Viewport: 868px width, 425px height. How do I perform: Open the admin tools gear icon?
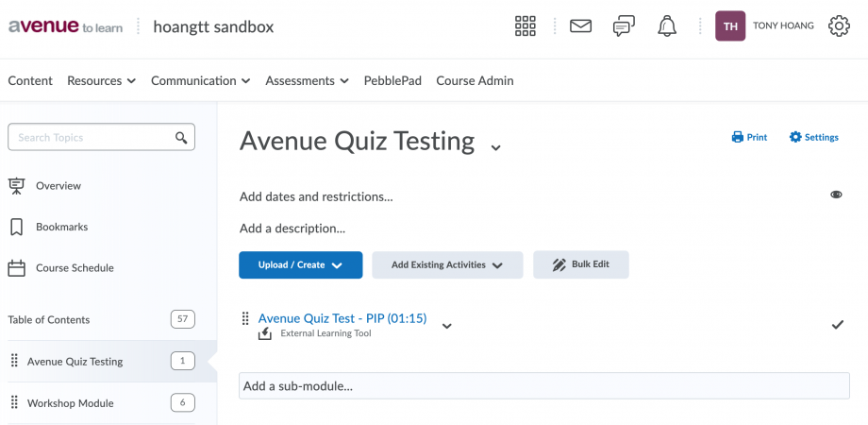pyautogui.click(x=839, y=26)
